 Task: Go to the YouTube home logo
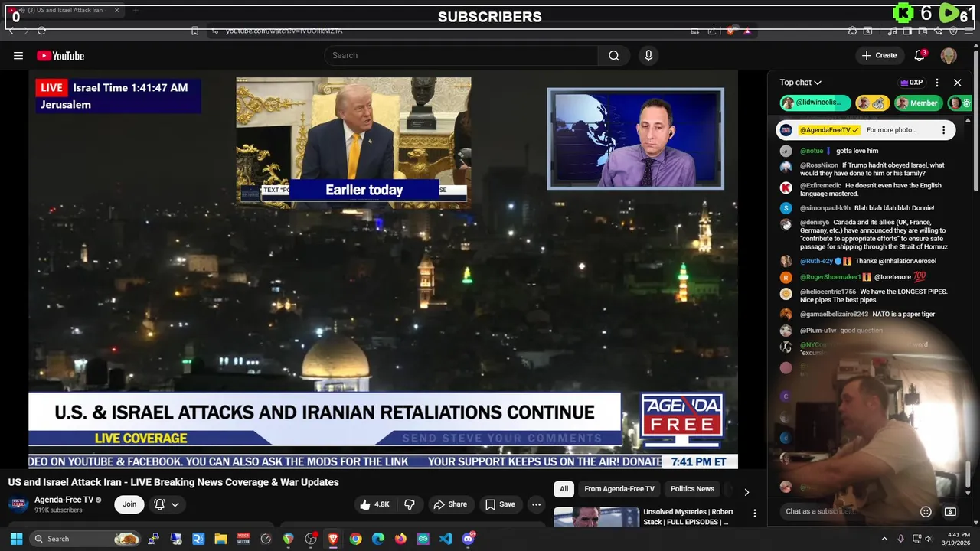[x=60, y=55]
